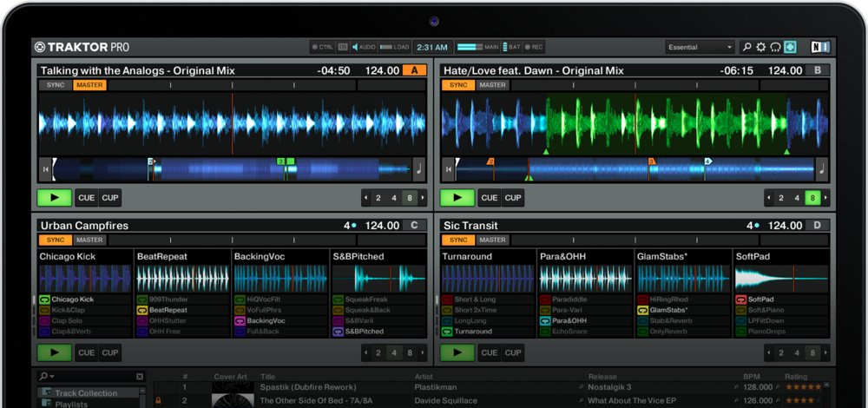Viewport: 868px width, 408px height.
Task: Clear the browser search with X icon
Action: pyautogui.click(x=140, y=377)
